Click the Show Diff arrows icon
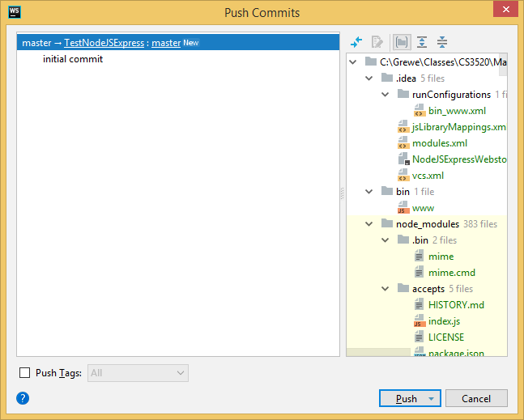This screenshot has height=420, width=524. [356, 42]
